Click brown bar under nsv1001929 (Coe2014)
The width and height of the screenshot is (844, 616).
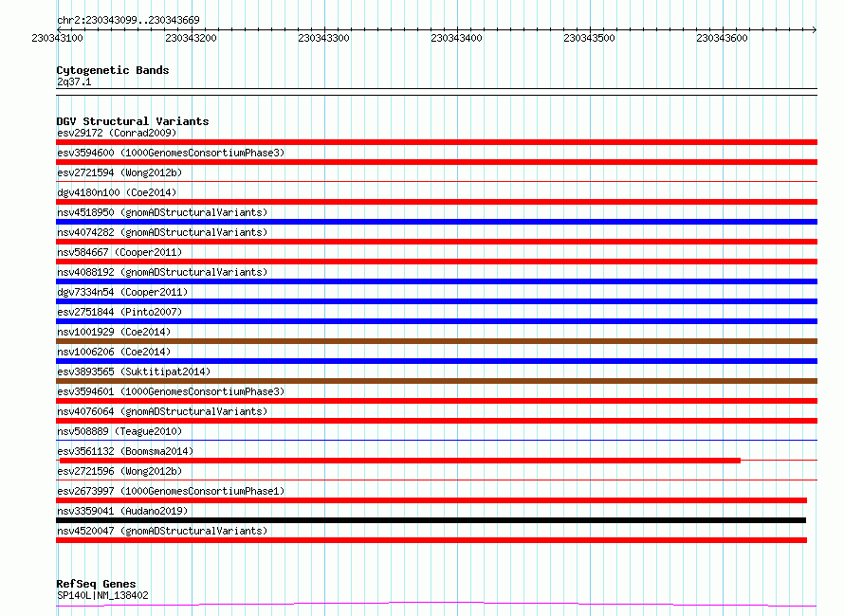pos(436,341)
